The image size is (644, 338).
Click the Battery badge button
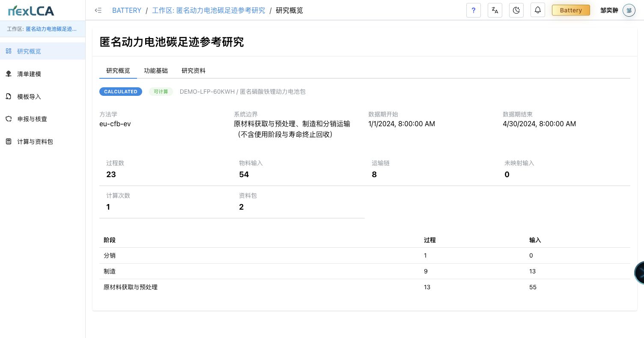coord(571,10)
